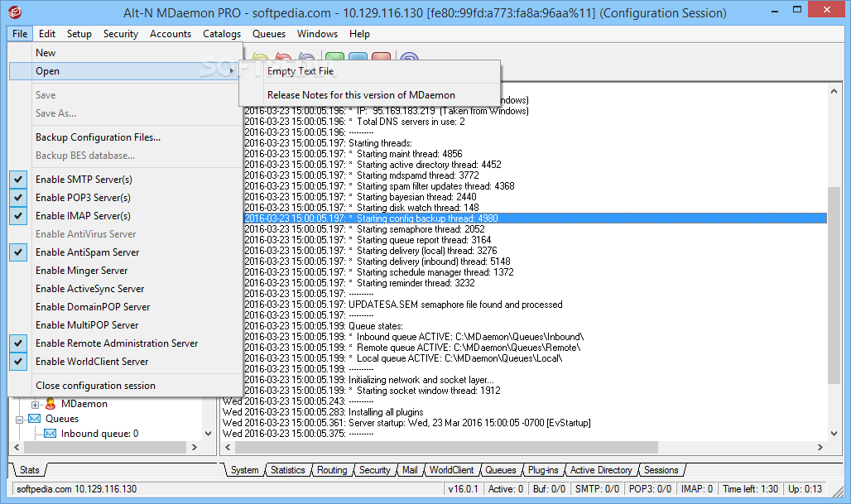The width and height of the screenshot is (851, 504).
Task: Open the Edit menu
Action: pyautogui.click(x=46, y=34)
